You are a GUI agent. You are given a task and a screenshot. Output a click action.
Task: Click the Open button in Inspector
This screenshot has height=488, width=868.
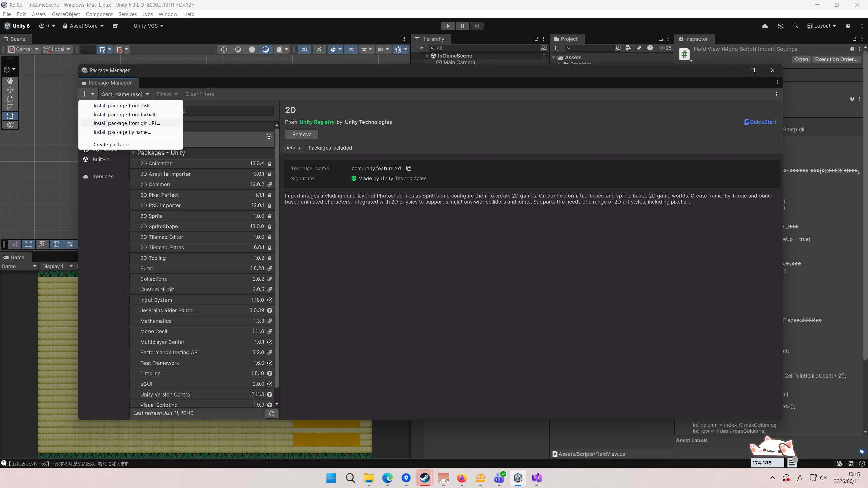point(802,59)
